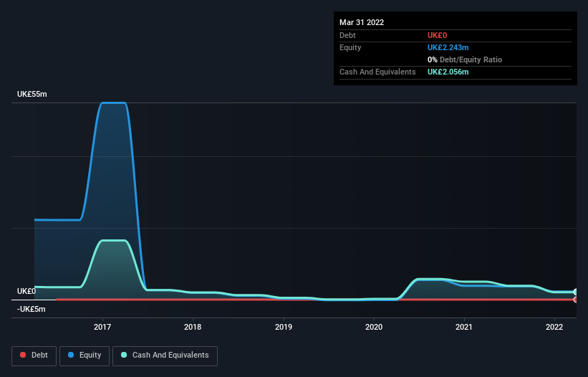Toggle Cash And Equivalents legend button
Viewport: 588px width, 377px height.
[165, 355]
